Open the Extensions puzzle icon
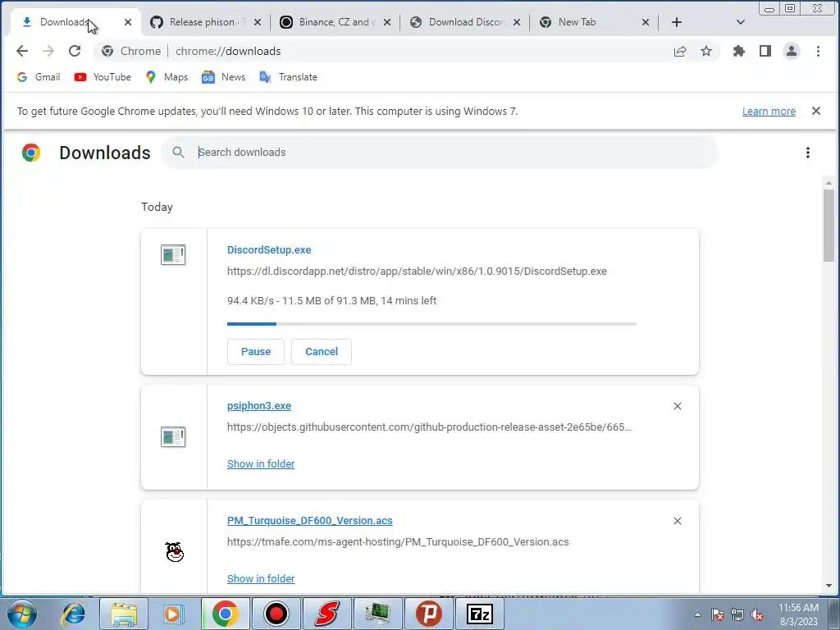The image size is (840, 630). pos(739,51)
